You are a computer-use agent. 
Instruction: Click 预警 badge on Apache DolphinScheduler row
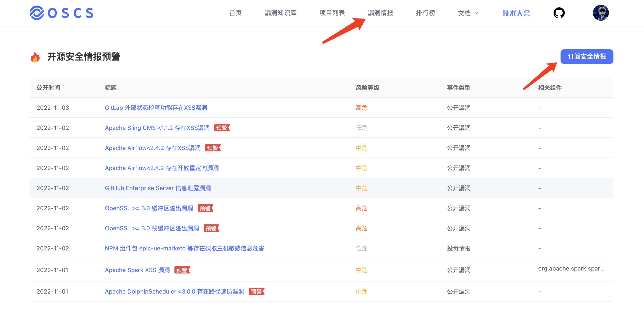click(256, 292)
